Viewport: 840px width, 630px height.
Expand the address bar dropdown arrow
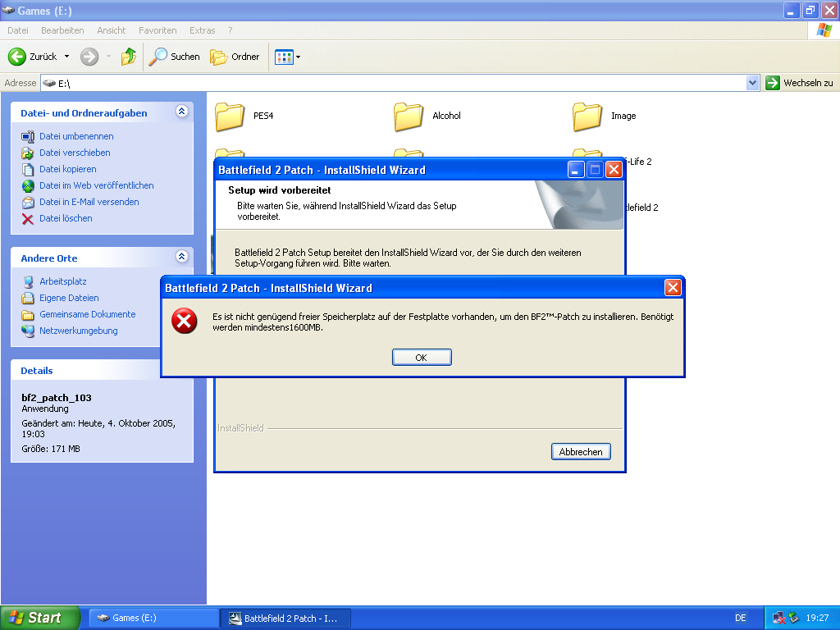(x=753, y=83)
